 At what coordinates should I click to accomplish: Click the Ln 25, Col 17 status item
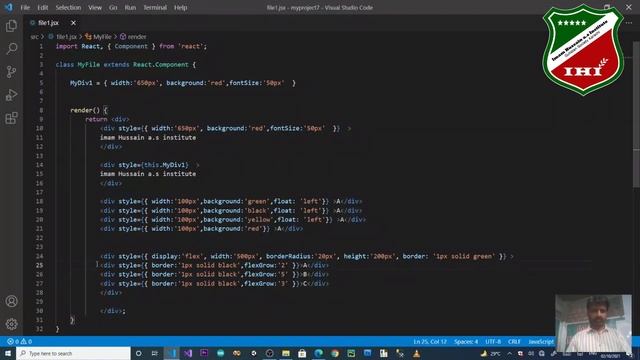click(x=430, y=341)
